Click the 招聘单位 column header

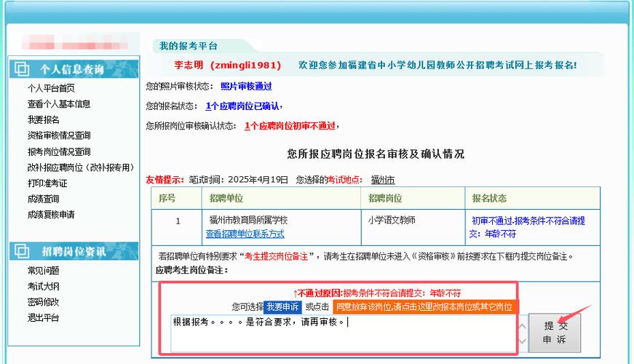pos(226,198)
